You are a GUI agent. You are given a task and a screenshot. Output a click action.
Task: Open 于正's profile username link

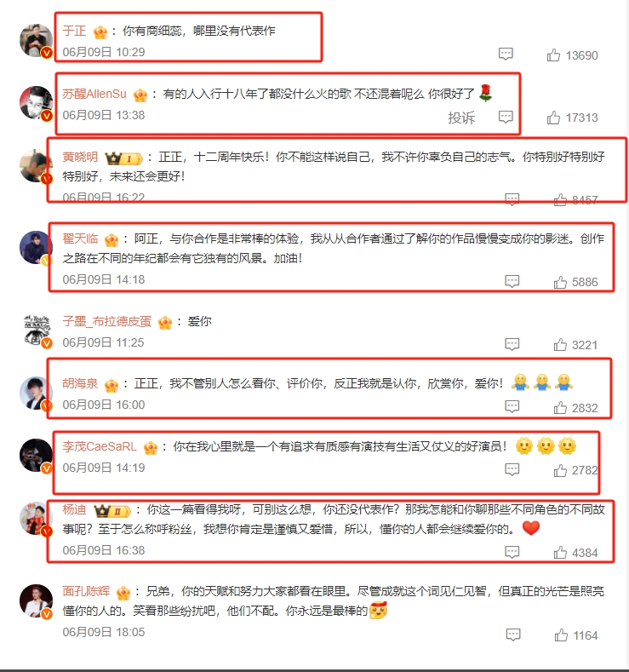pos(75,31)
